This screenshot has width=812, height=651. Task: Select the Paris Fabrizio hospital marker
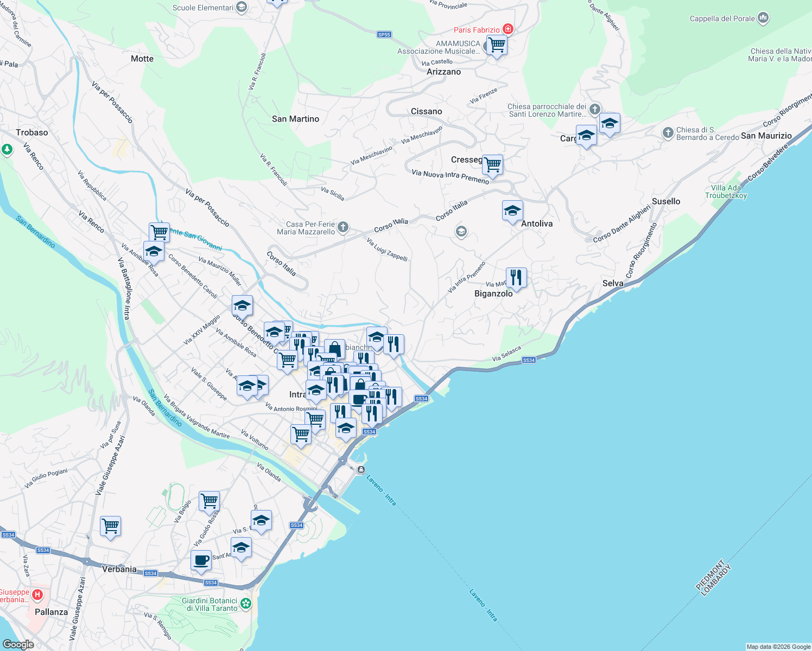coord(508,29)
